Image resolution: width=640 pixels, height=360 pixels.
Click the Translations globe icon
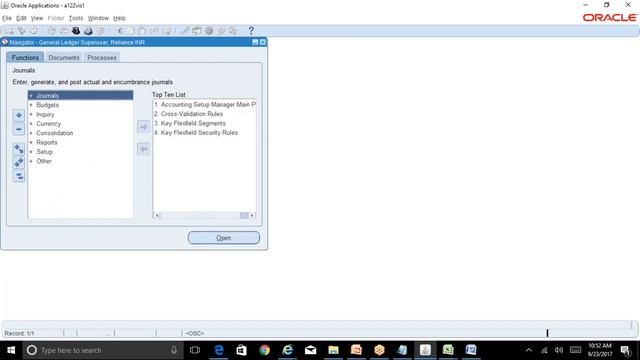pyautogui.click(x=209, y=31)
